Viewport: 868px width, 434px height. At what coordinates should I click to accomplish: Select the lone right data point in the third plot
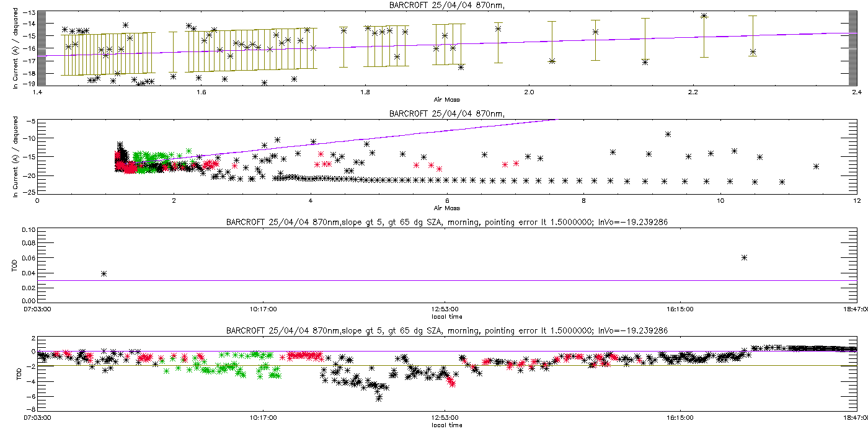(745, 257)
